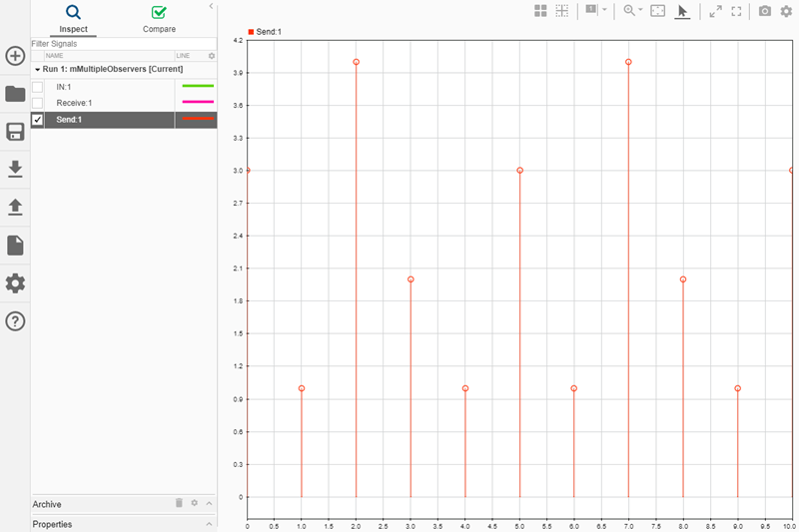Uncheck the Send:1 signal checkbox
Viewport: 799px width, 532px height.
37,120
